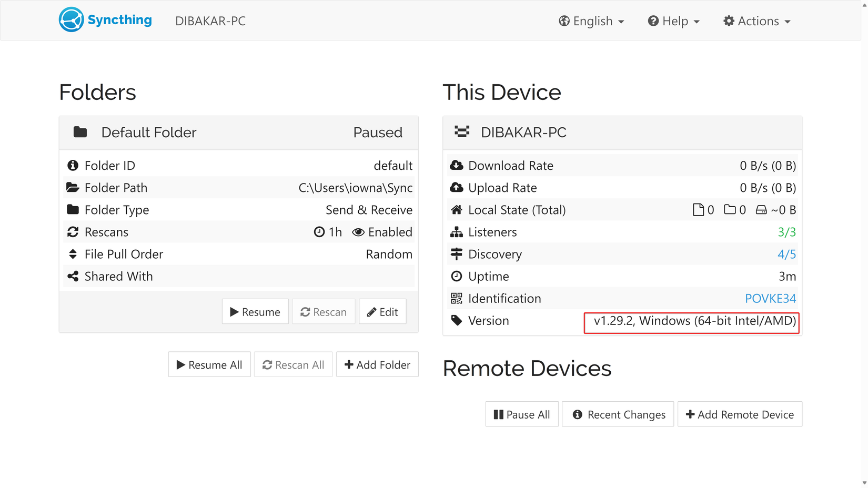Click the Folder ID info icon

click(x=73, y=166)
